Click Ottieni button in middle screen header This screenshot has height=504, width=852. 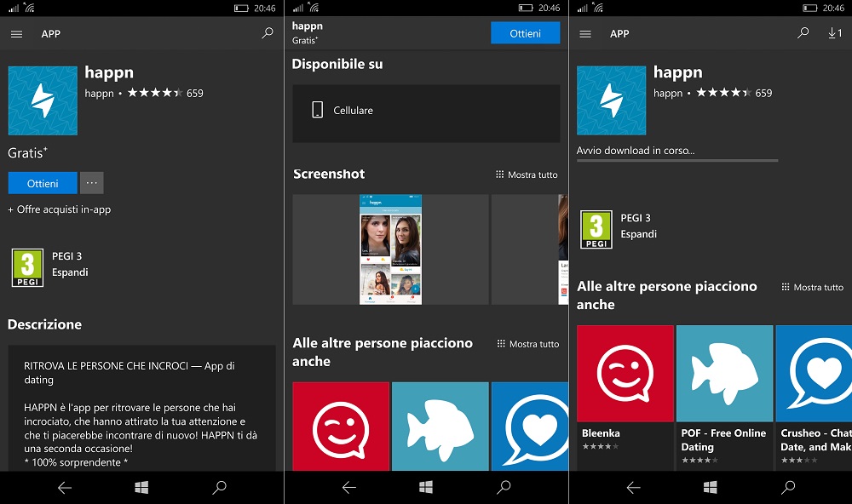coord(525,33)
